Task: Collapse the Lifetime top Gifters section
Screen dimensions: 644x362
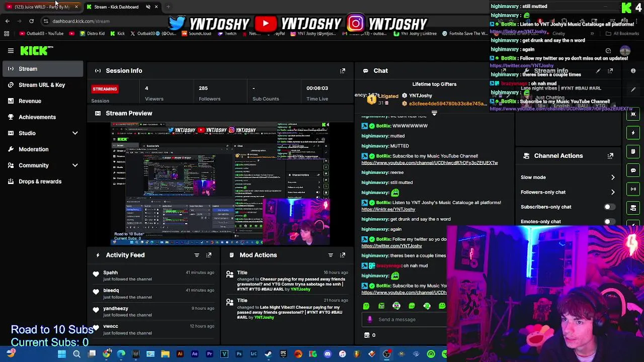Action: pyautogui.click(x=434, y=114)
